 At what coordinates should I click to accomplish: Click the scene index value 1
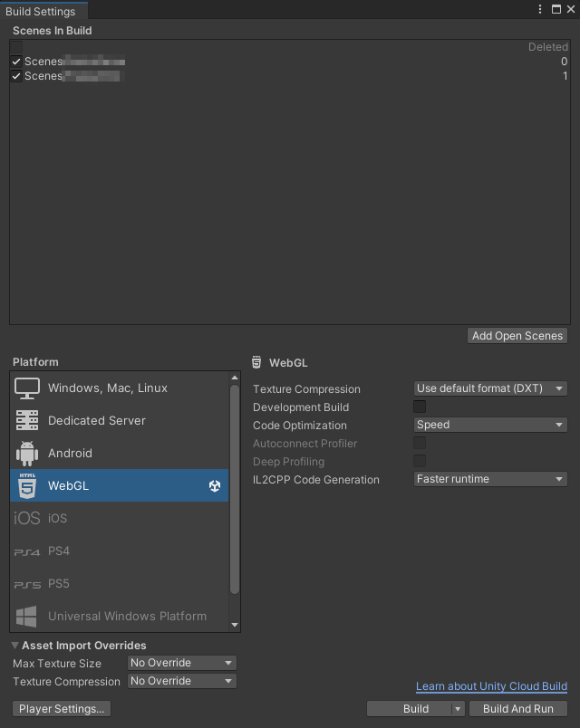[565, 76]
